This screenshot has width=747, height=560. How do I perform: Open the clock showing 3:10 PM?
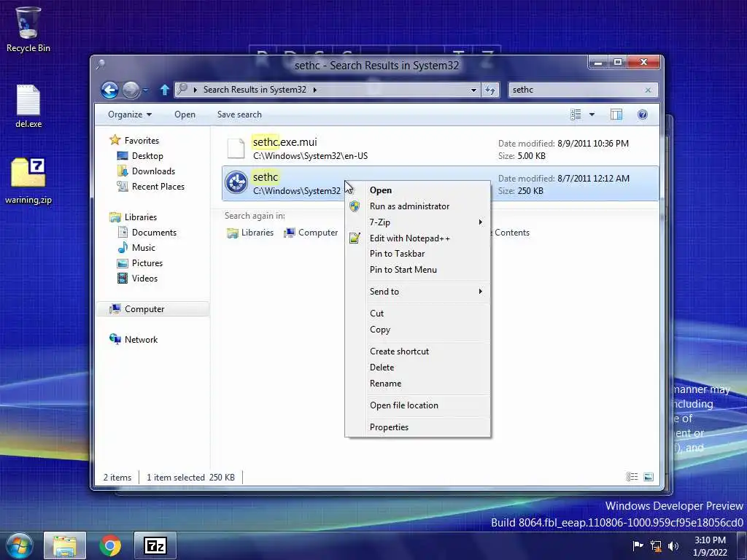click(x=710, y=546)
